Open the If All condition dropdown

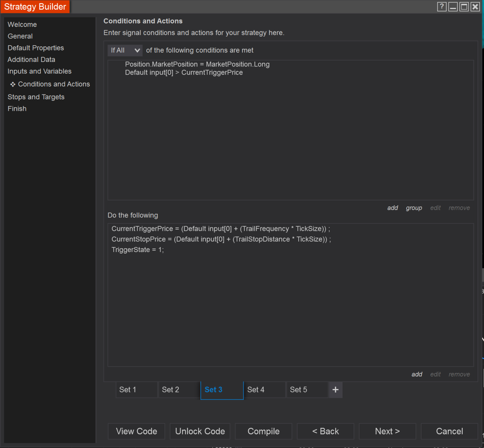pyautogui.click(x=125, y=50)
